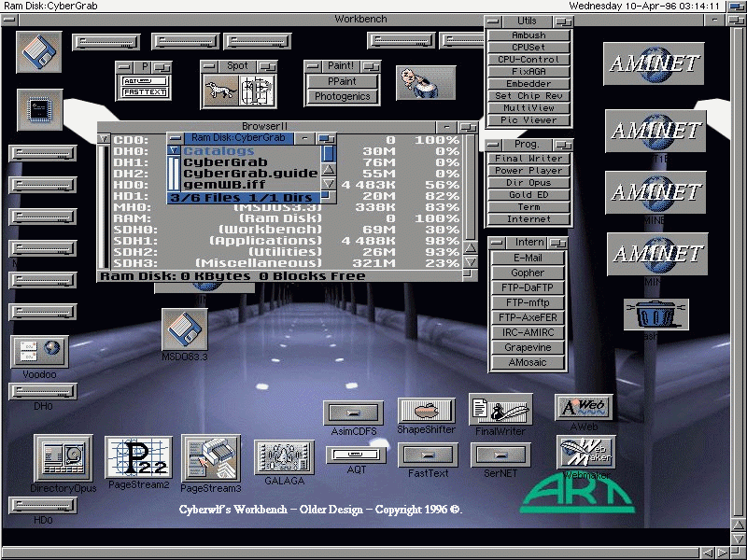This screenshot has width=747, height=560.
Task: Click the unlabeled floppy icon above the CPU chip
Action: pyautogui.click(x=38, y=52)
